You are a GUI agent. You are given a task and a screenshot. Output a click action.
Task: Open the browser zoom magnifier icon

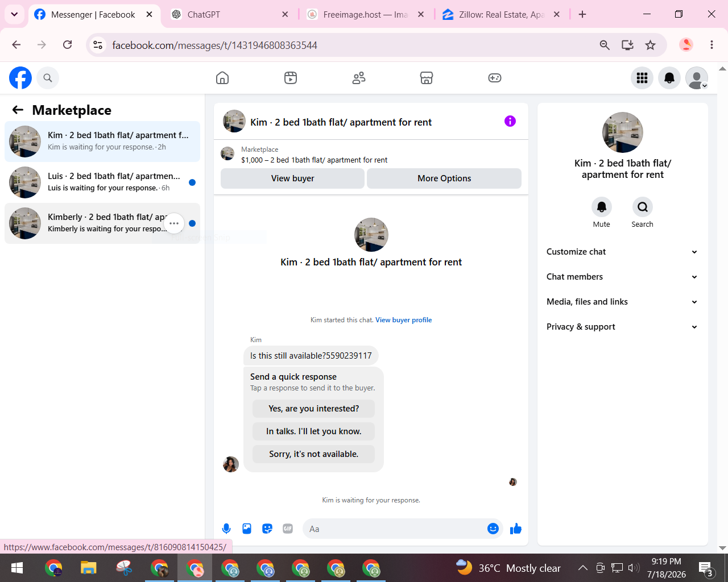coord(605,45)
